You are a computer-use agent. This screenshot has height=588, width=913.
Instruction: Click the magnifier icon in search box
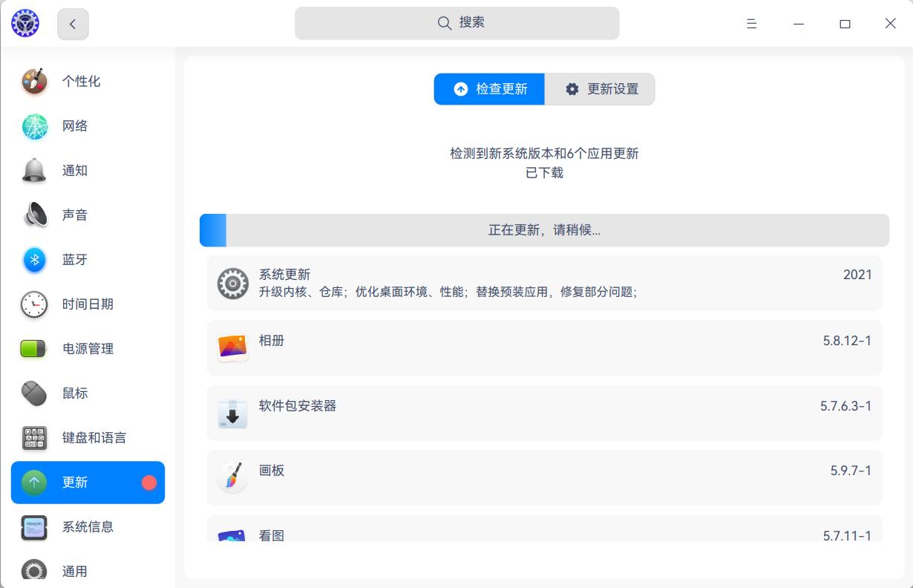click(x=445, y=23)
